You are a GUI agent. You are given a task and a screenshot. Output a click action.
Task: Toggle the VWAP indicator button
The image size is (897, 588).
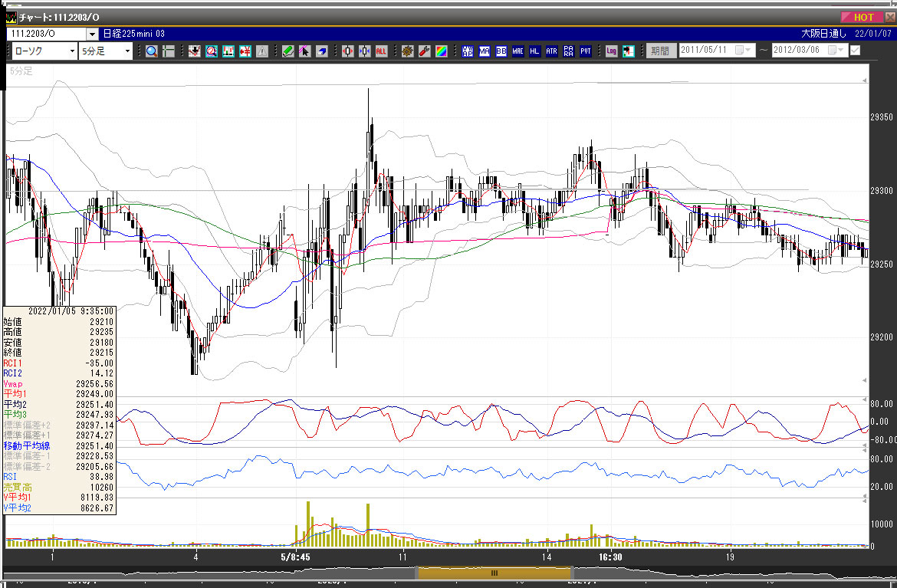pos(468,51)
